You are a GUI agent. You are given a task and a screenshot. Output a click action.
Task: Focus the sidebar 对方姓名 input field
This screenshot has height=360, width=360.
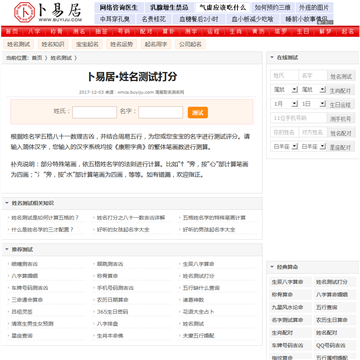pyautogui.click(x=313, y=132)
